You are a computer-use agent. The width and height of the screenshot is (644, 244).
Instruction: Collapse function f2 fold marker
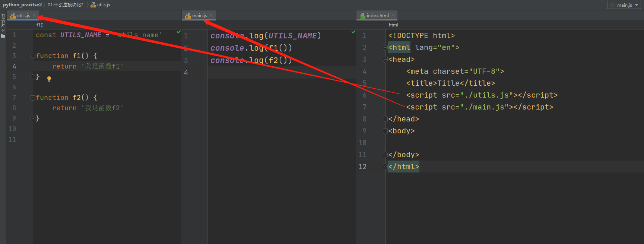click(x=33, y=98)
